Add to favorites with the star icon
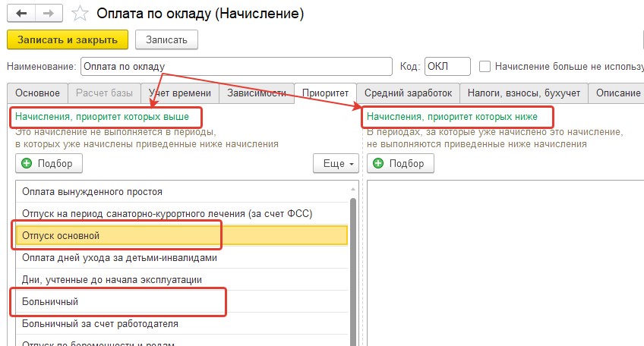The width and height of the screenshot is (644, 346). [80, 14]
